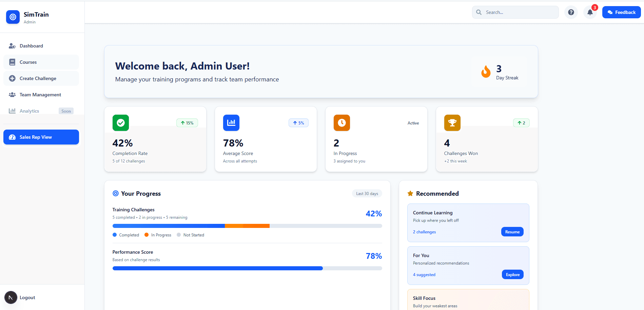Open the Last 30 days selector

(367, 193)
